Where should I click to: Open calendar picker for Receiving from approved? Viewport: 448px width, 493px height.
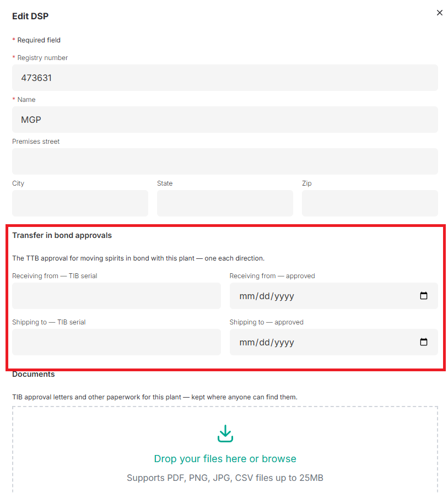pyautogui.click(x=423, y=296)
